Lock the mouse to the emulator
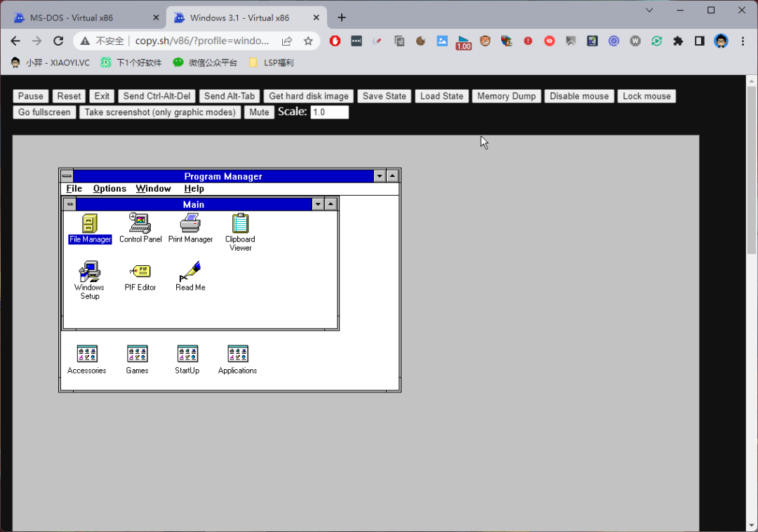The height and width of the screenshot is (532, 758). pos(646,95)
